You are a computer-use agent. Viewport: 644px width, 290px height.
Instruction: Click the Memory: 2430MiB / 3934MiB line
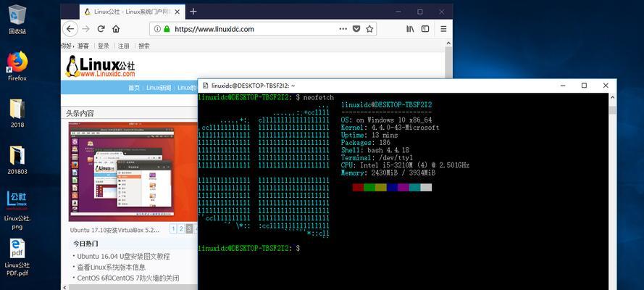[x=388, y=173]
